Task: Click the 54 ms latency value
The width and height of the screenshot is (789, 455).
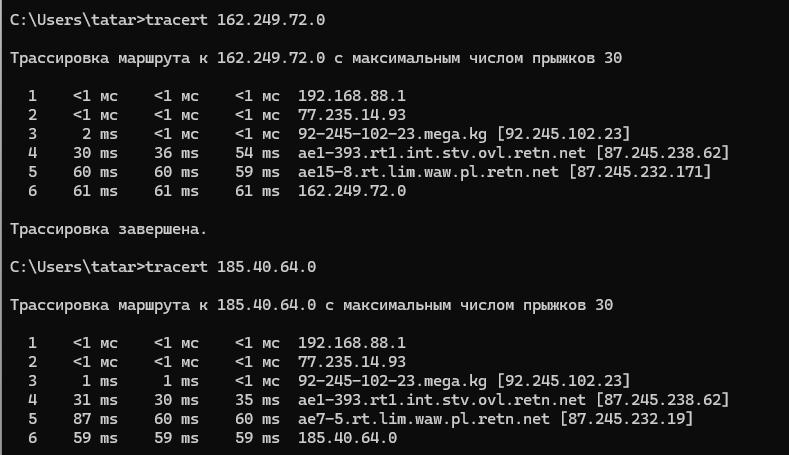Action: tap(257, 153)
